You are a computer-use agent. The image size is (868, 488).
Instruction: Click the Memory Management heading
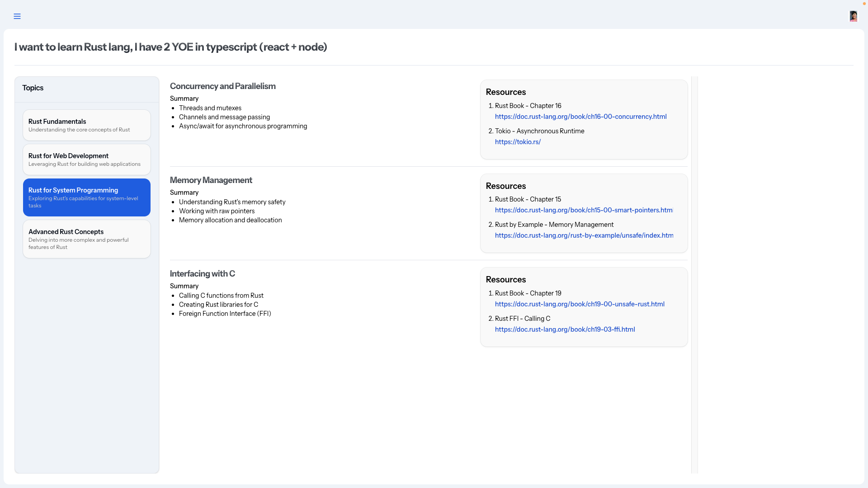(211, 180)
